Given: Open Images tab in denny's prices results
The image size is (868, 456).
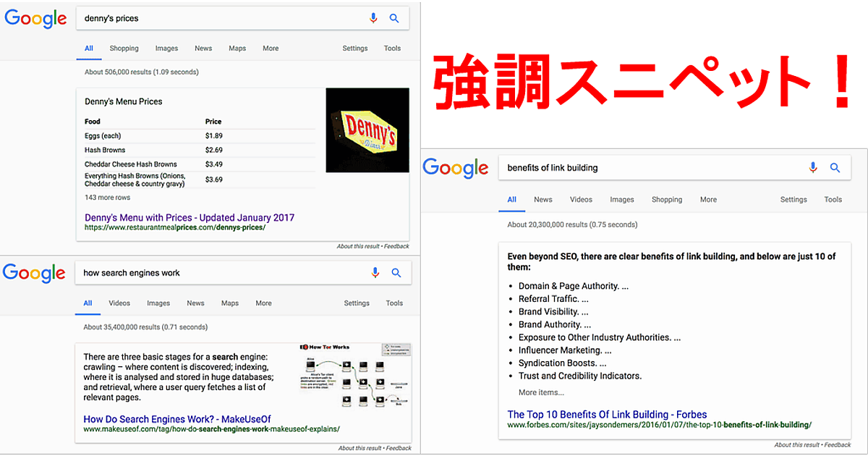Looking at the screenshot, I should click(x=166, y=48).
